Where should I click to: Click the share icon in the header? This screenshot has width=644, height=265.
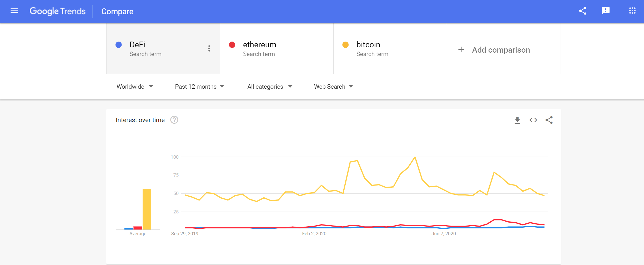click(583, 11)
